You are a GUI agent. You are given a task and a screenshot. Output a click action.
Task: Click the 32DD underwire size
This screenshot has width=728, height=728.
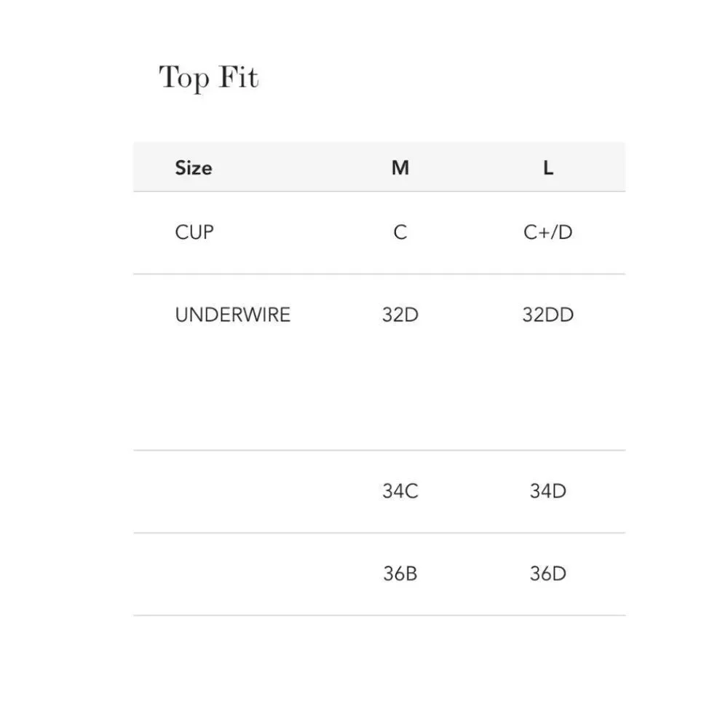548,314
